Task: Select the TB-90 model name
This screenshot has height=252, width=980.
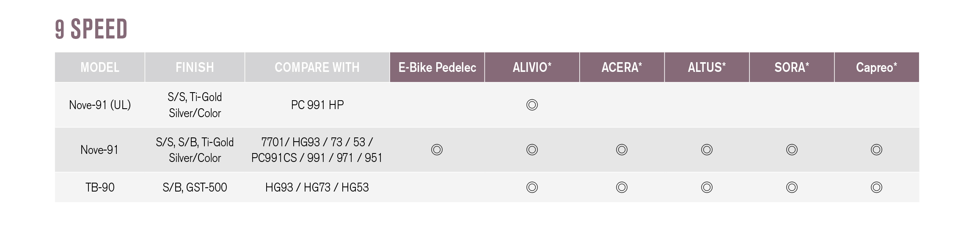Action: tap(100, 187)
